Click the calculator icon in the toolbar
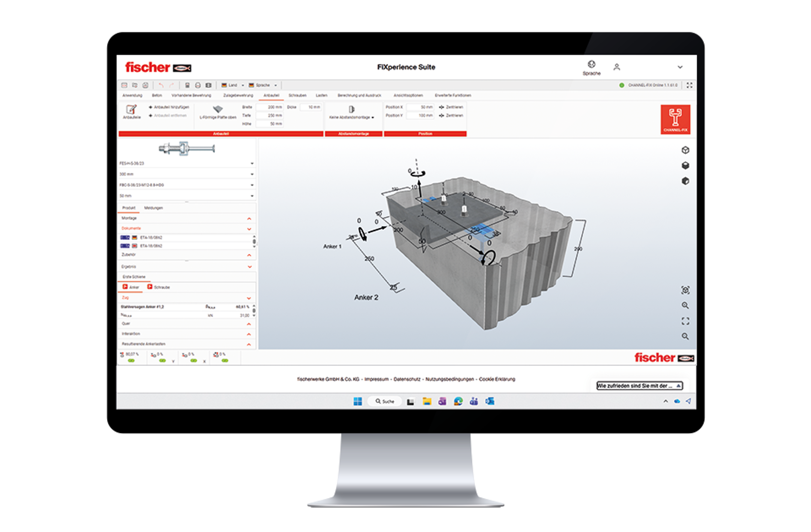Viewport: 811px width, 532px height. click(x=187, y=85)
